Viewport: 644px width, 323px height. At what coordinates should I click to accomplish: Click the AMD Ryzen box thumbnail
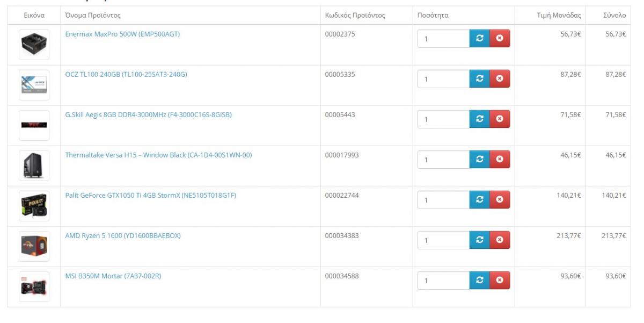[x=34, y=246]
